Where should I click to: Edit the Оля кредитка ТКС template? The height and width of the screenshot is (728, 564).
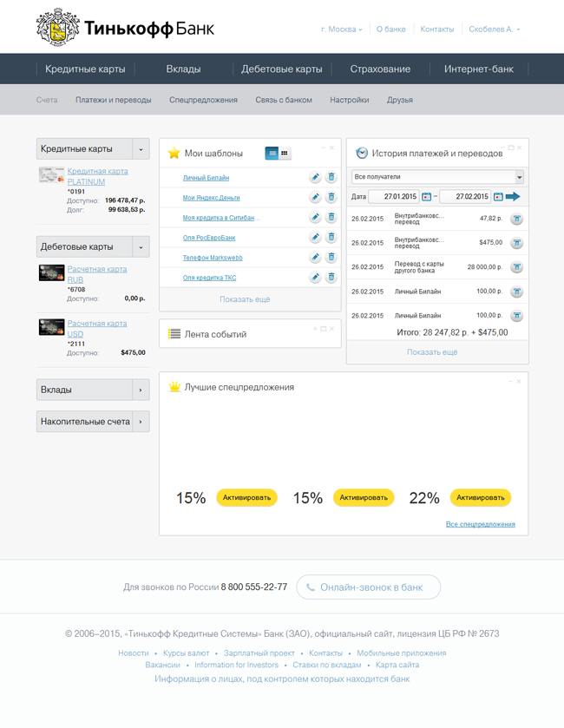click(315, 277)
